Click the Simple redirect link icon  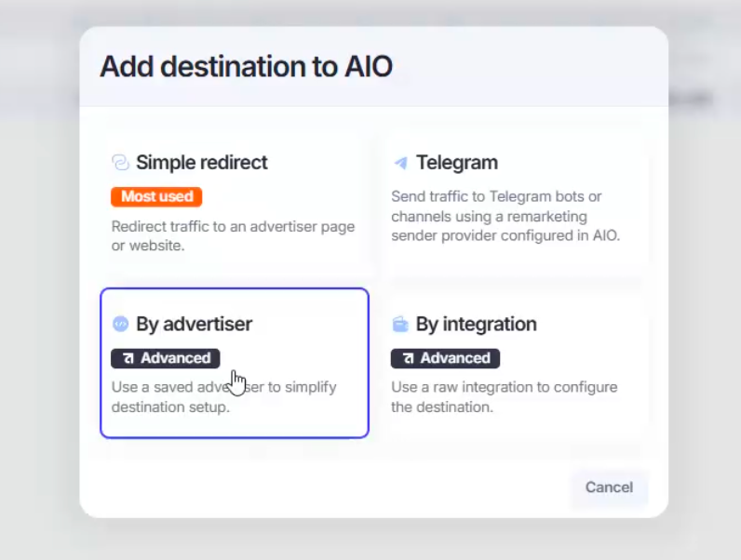[x=120, y=163]
